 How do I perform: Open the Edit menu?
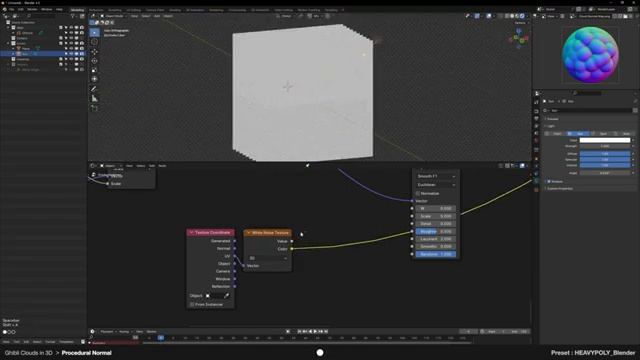click(x=20, y=9)
